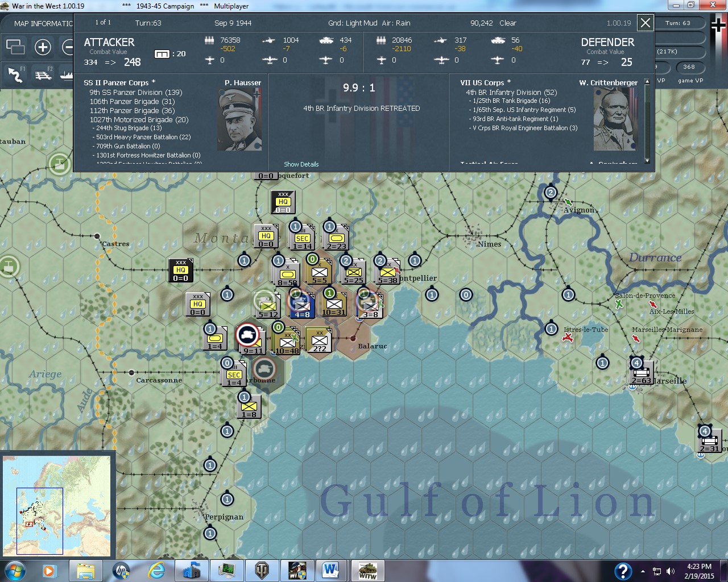Click the SEC 1=4 counter near Narbonne
This screenshot has height=582, width=728.
pos(234,375)
